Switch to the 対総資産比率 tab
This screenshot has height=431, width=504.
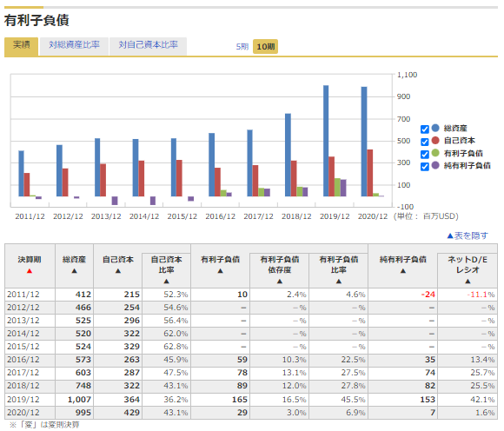(74, 46)
